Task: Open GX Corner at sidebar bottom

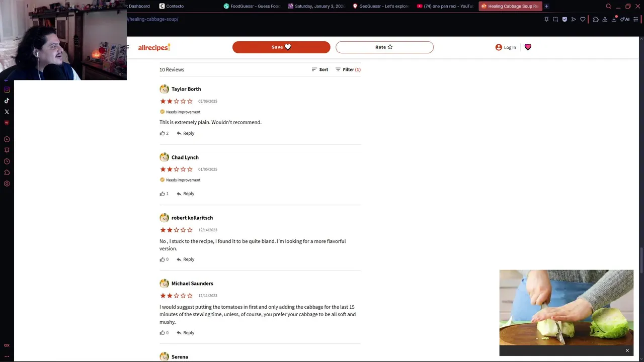Action: (7, 345)
